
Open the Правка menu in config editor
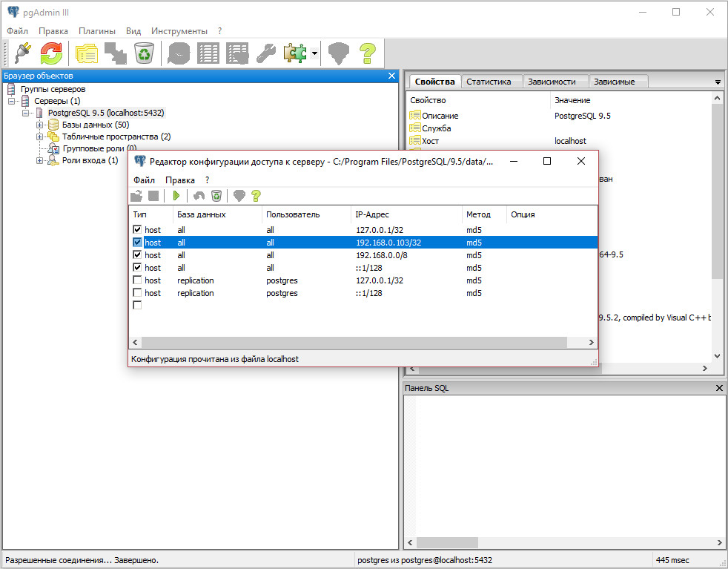pos(180,180)
